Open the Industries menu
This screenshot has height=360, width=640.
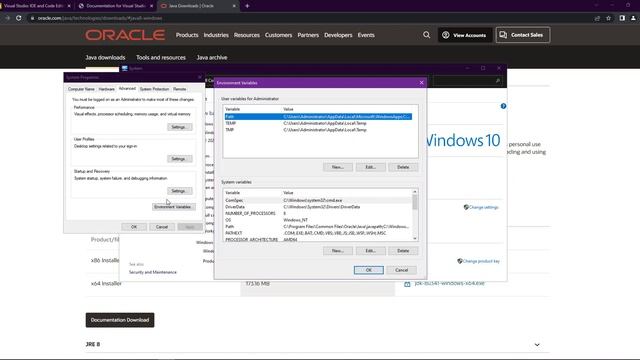click(216, 35)
